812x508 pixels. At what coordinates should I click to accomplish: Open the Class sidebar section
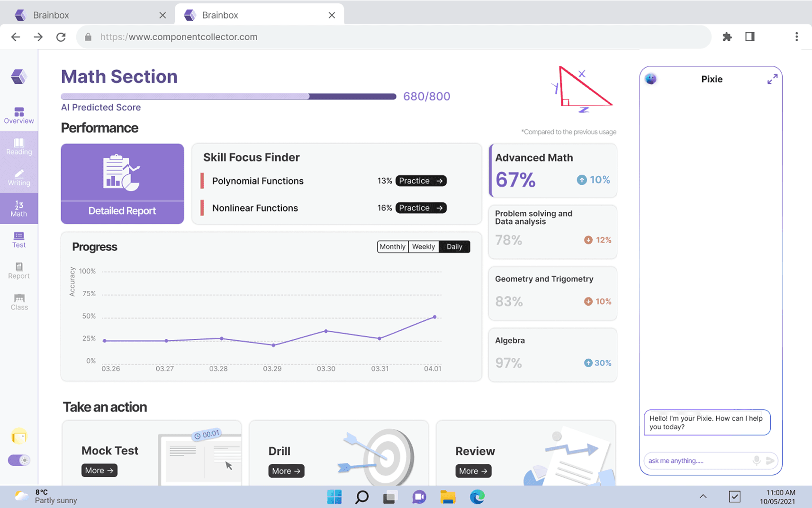(x=19, y=301)
